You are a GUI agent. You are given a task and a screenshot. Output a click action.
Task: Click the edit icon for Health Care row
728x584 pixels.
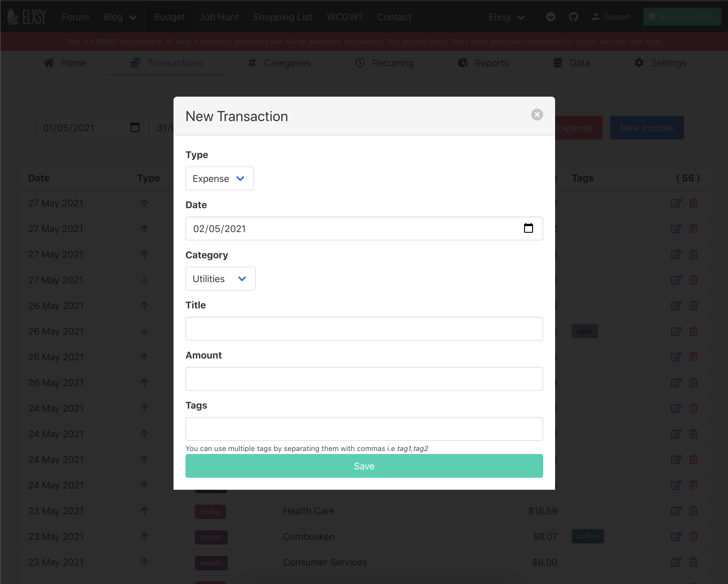[676, 511]
